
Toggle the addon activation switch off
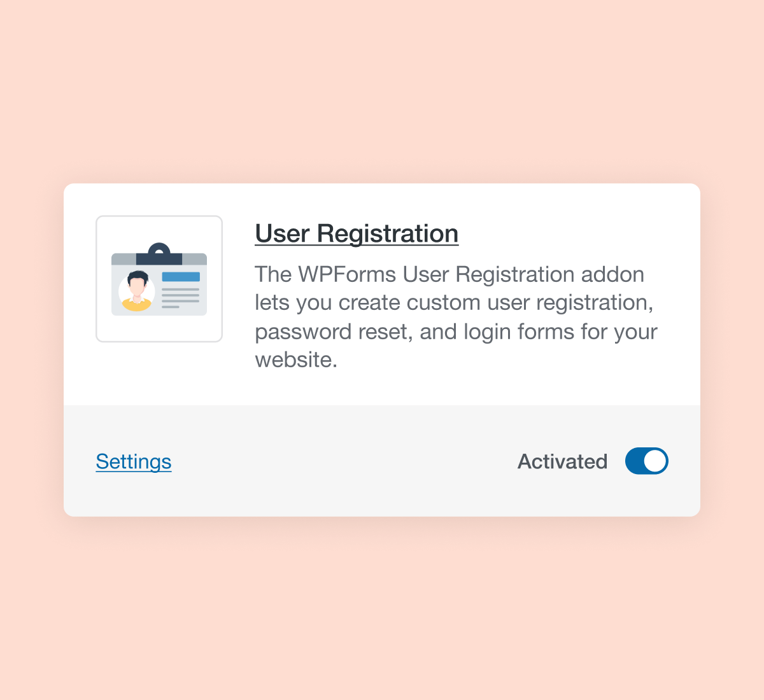pyautogui.click(x=646, y=461)
